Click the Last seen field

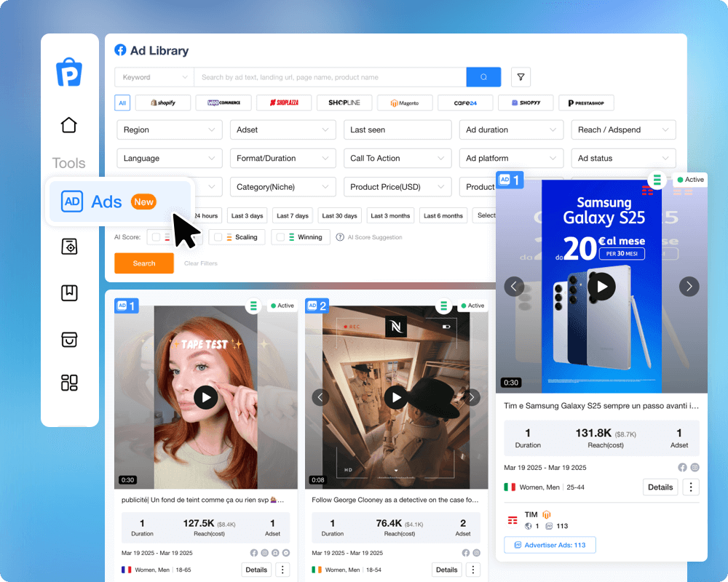tap(397, 129)
